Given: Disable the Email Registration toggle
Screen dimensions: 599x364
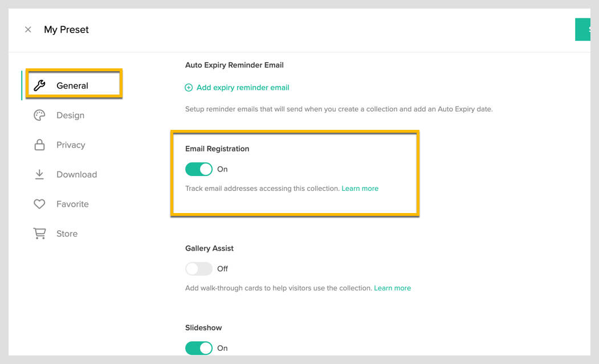Looking at the screenshot, I should (x=199, y=169).
